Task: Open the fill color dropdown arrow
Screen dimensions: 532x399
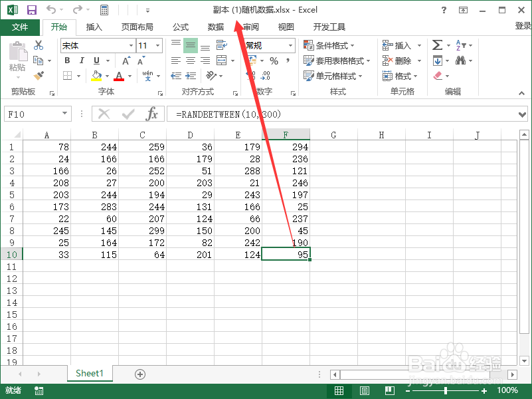Action: click(106, 76)
